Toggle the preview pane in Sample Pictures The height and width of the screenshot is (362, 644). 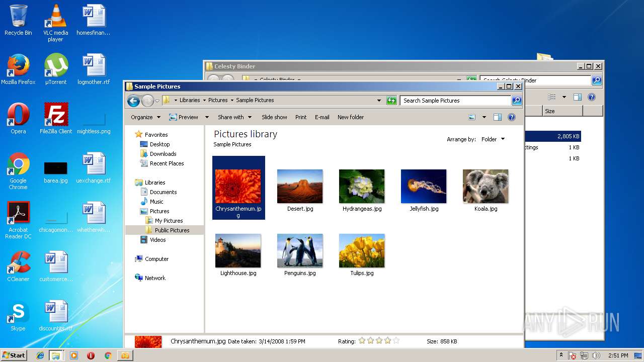pos(498,117)
